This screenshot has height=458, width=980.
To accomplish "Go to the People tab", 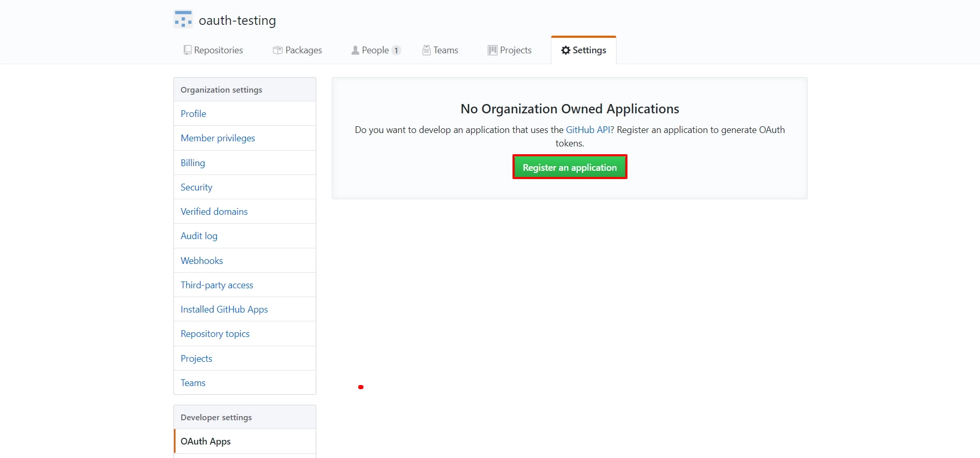I will point(375,50).
